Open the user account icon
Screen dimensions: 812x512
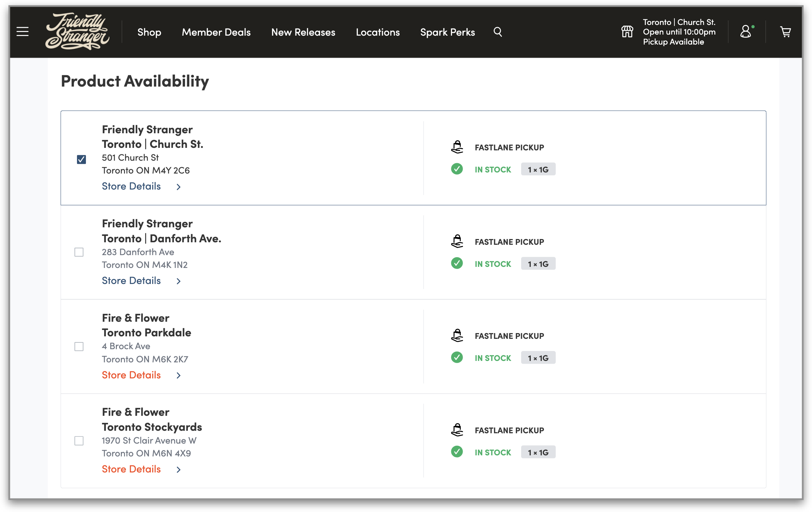(746, 32)
